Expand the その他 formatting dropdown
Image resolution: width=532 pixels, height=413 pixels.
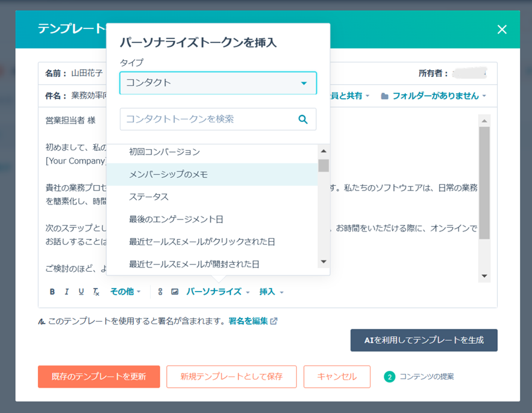point(125,292)
